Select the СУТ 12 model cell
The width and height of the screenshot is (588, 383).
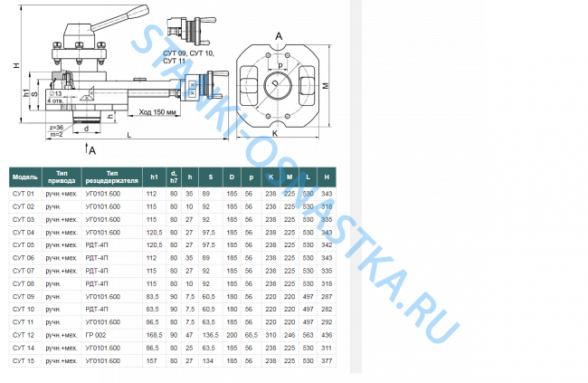click(24, 334)
